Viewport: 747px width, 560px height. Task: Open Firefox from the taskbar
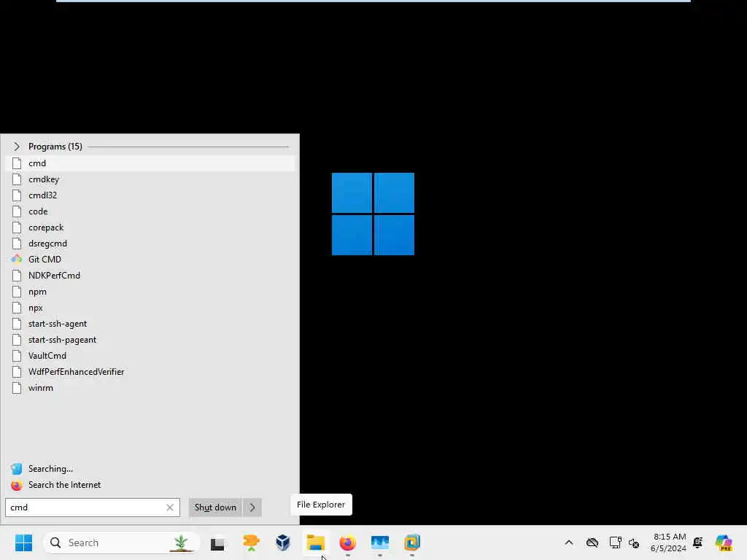tap(348, 542)
